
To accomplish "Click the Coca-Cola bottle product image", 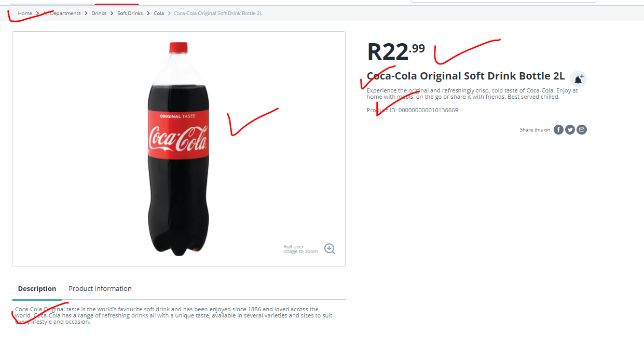I will tap(179, 149).
